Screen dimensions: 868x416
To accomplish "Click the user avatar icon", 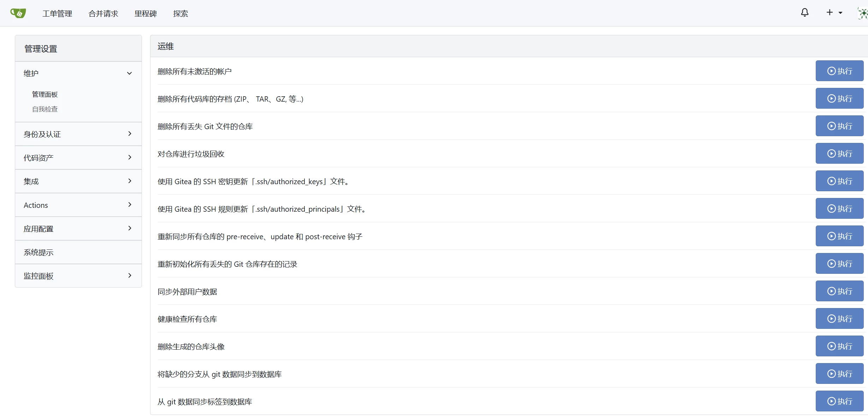I will (863, 13).
